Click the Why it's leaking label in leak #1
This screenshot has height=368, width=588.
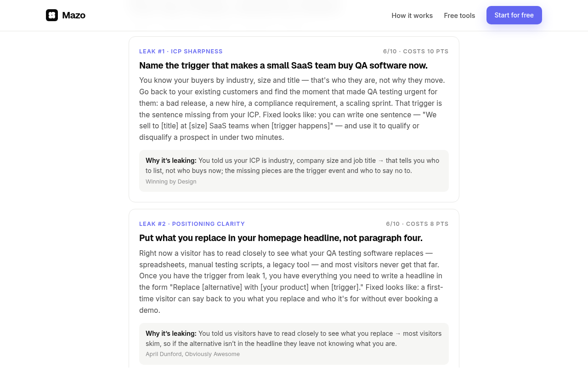[x=171, y=161]
